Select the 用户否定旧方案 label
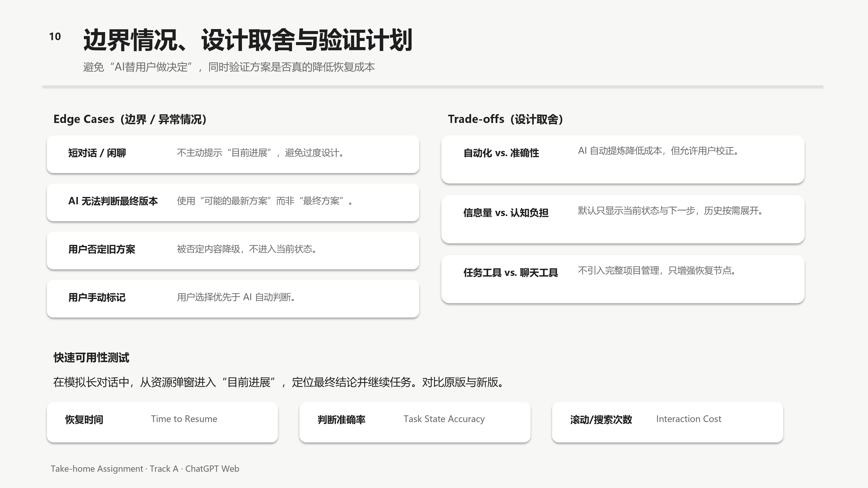Image resolution: width=868 pixels, height=488 pixels. tap(101, 249)
